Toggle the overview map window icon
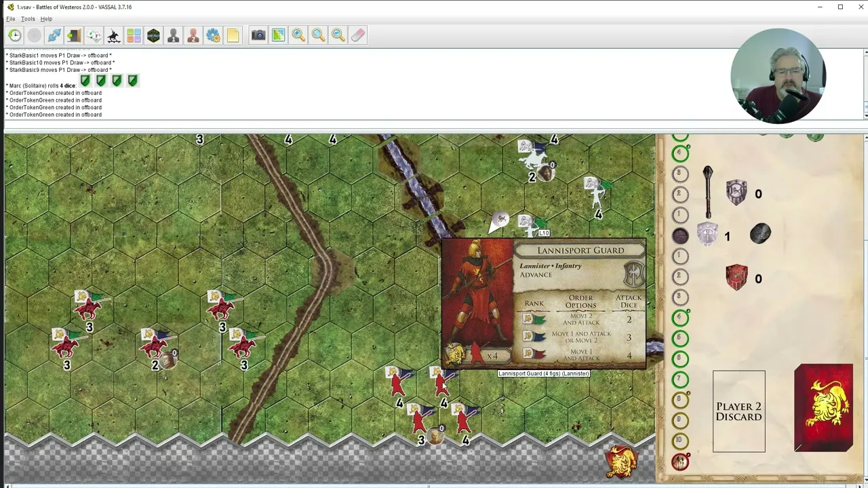Viewport: 868px width, 488px height. point(278,35)
